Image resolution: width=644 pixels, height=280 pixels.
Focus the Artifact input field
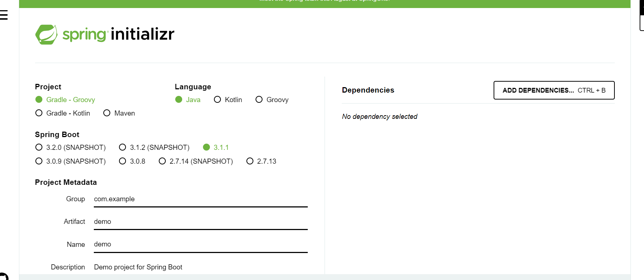click(x=201, y=222)
